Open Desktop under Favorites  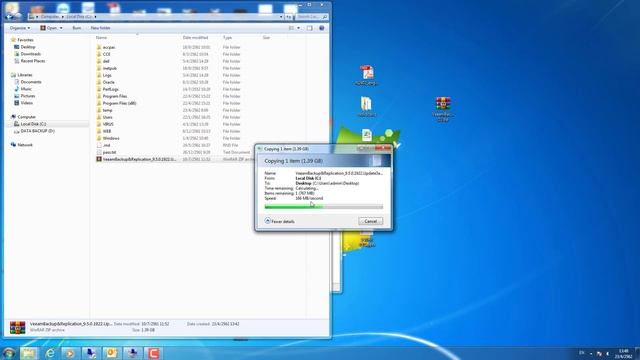tap(28, 47)
